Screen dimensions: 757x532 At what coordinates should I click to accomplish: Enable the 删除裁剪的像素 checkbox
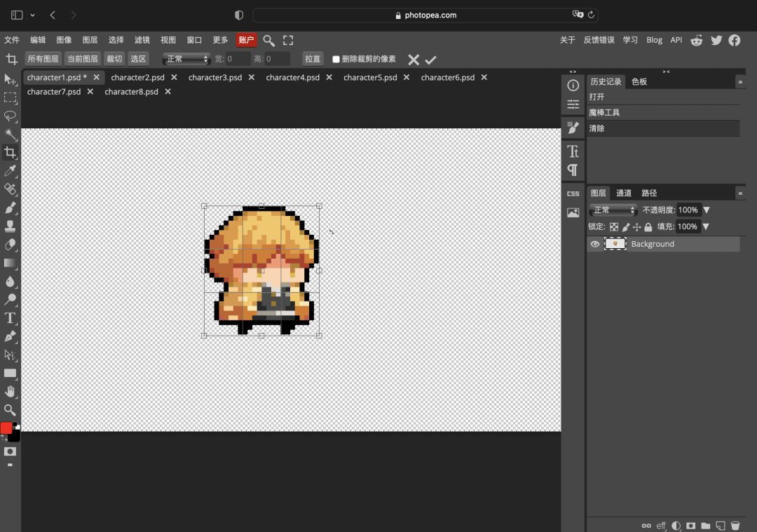pos(336,60)
